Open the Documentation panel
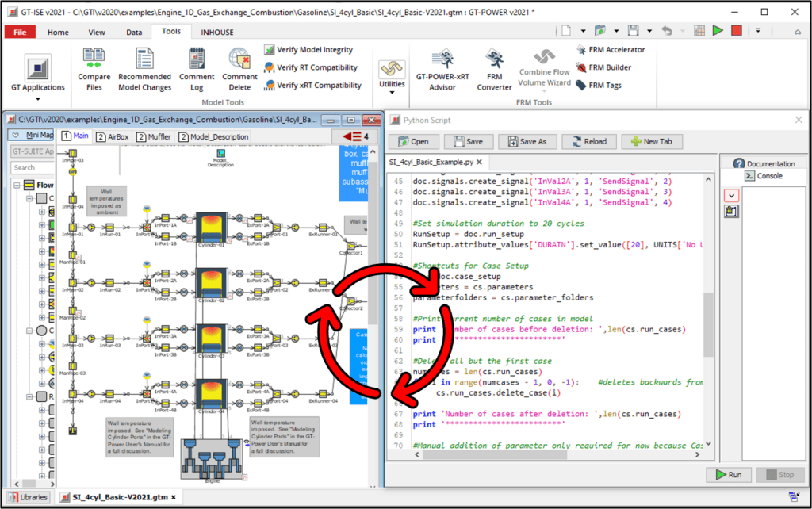This screenshot has height=509, width=812. [x=764, y=163]
